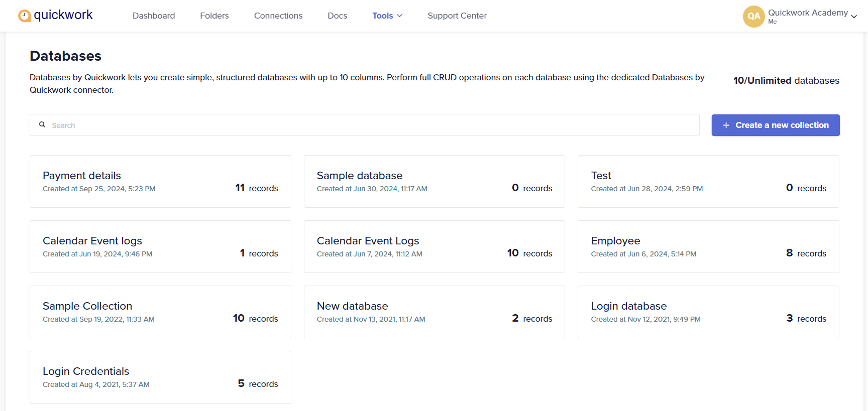Open the Calendar Event Logs card with 10 records
The height and width of the screenshot is (411, 868).
tap(435, 246)
